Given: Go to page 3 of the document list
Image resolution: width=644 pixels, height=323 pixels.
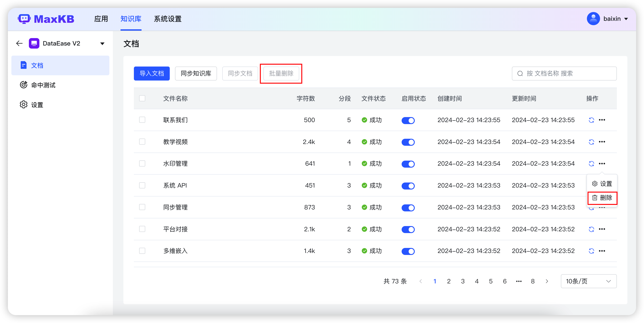Looking at the screenshot, I should point(463,281).
